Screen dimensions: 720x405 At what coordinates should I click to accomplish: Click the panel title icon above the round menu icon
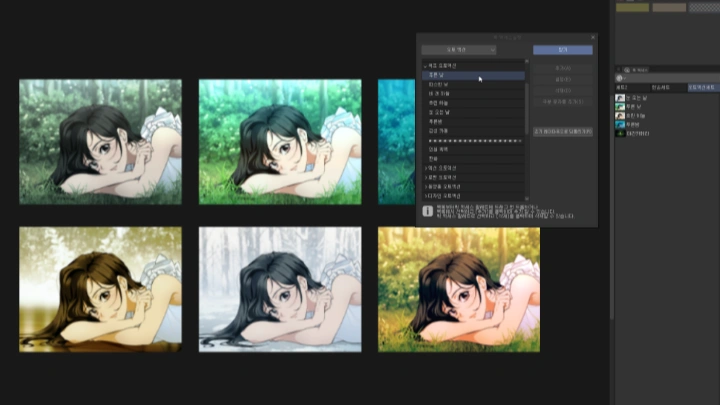pyautogui.click(x=627, y=70)
